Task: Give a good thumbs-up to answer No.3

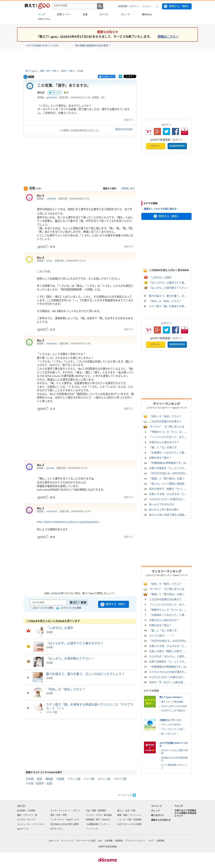Action: point(43,409)
